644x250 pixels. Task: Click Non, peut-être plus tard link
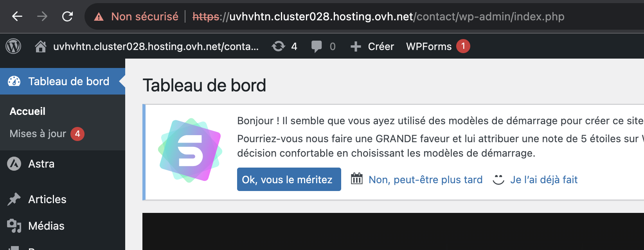click(x=425, y=180)
